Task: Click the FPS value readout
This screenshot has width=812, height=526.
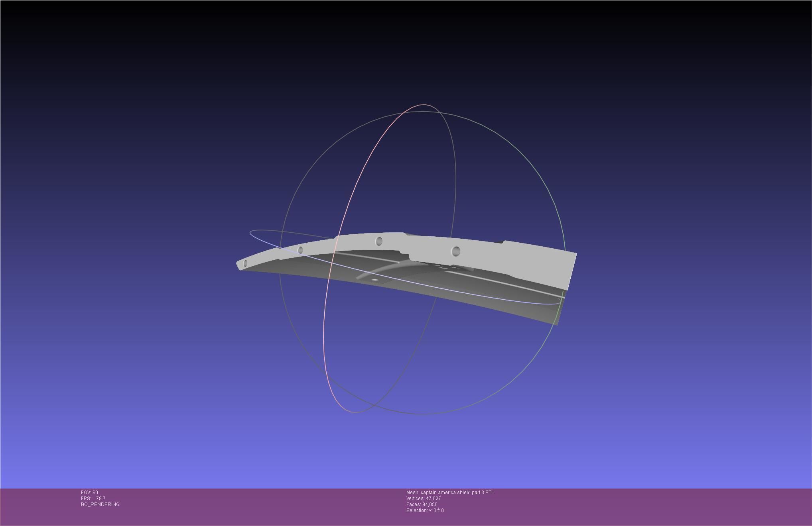Action: tap(101, 499)
